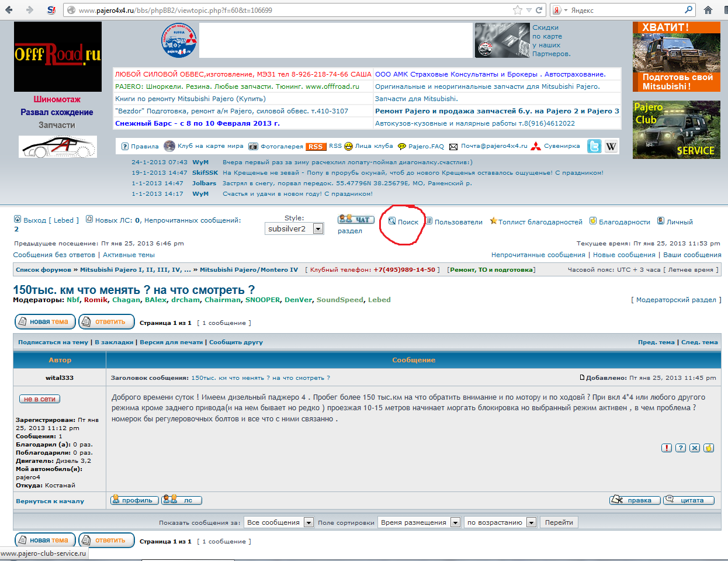Click the bottom ответить reply button

(106, 540)
